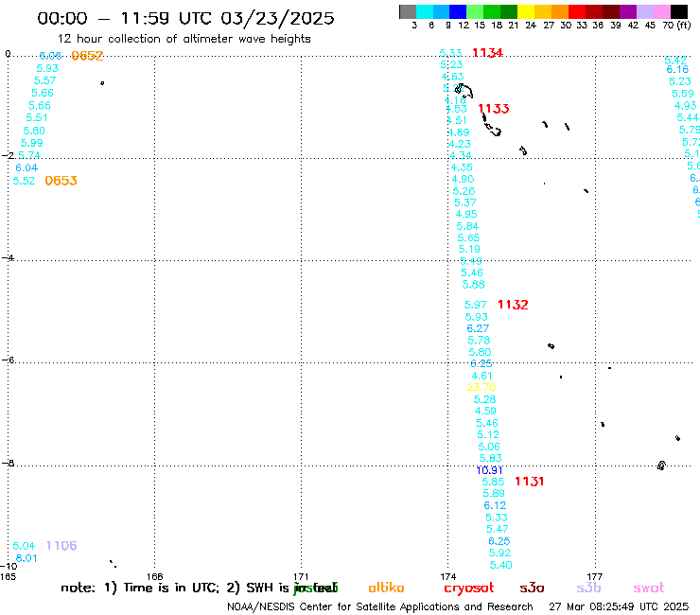Click the 27 Mar 08:25:49 UTC timestamp
The height and width of the screenshot is (615, 700).
(619, 606)
